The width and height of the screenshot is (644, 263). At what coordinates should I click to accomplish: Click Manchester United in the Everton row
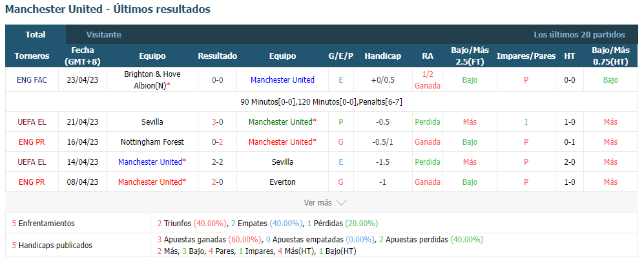(x=152, y=182)
